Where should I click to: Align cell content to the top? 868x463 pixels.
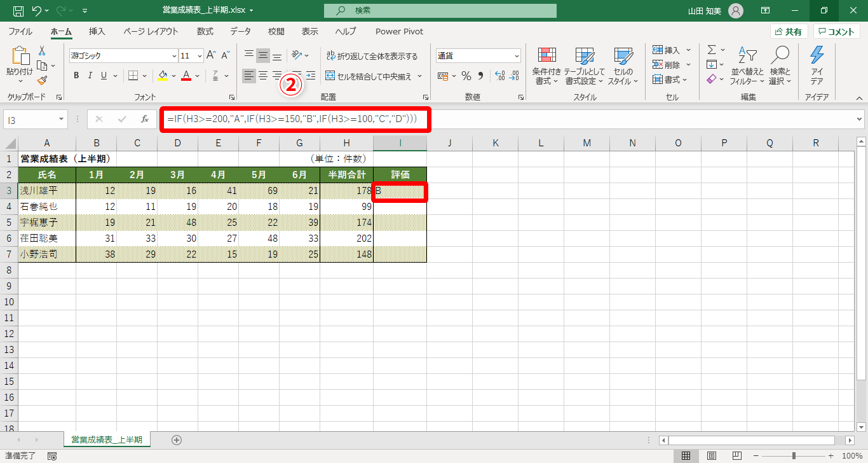(248, 55)
